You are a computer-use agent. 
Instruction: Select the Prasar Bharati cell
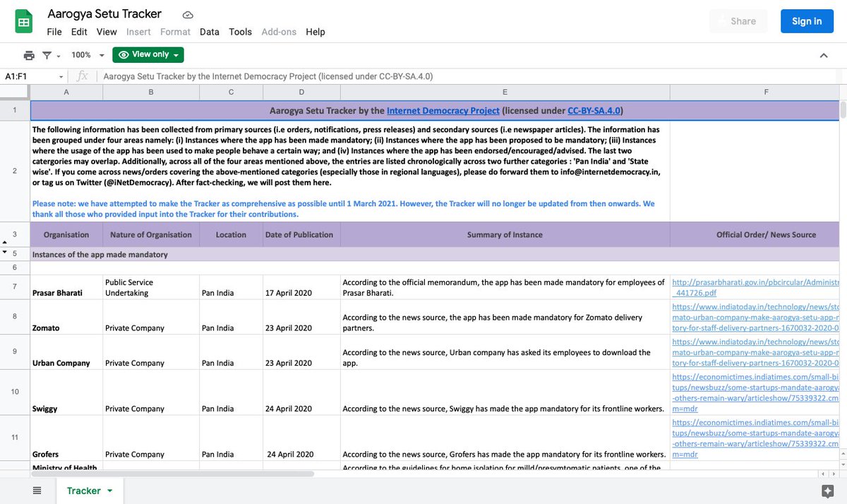[x=66, y=287]
